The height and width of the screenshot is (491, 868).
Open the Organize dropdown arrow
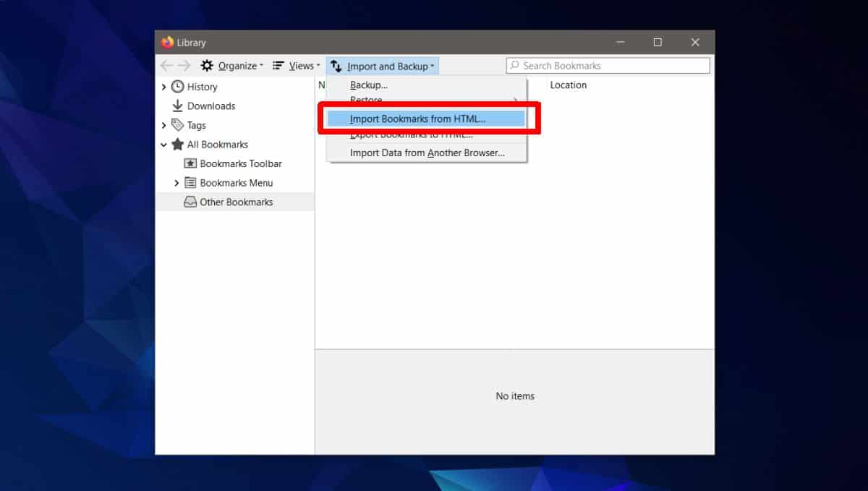(261, 67)
